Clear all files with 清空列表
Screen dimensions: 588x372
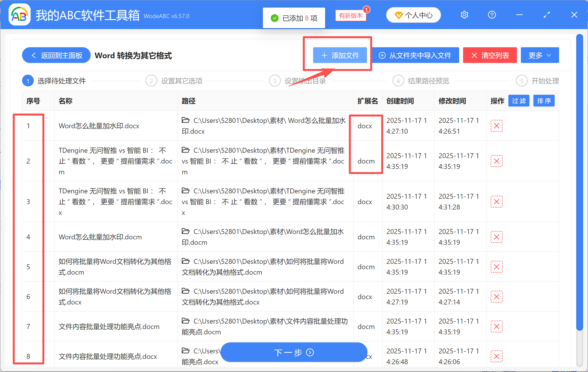[x=490, y=55]
